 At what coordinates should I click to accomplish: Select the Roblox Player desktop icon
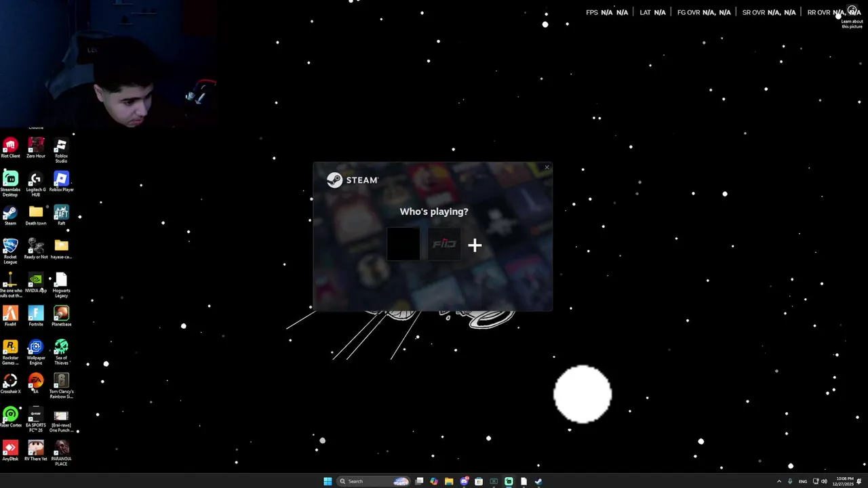click(61, 182)
